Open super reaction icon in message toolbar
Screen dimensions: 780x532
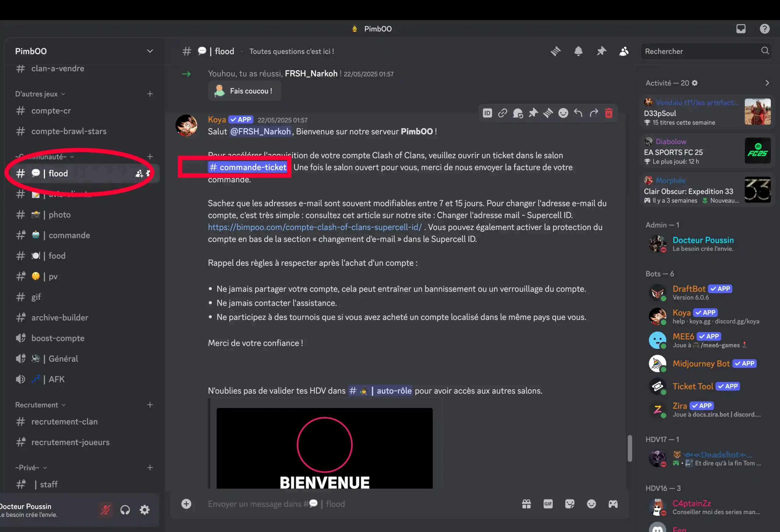coord(518,113)
